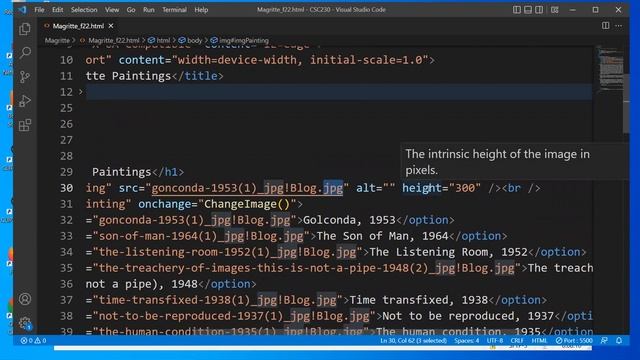Click Magritte folder breadcrumb
Image resolution: width=640 pixels, height=360 pixels.
click(x=57, y=40)
